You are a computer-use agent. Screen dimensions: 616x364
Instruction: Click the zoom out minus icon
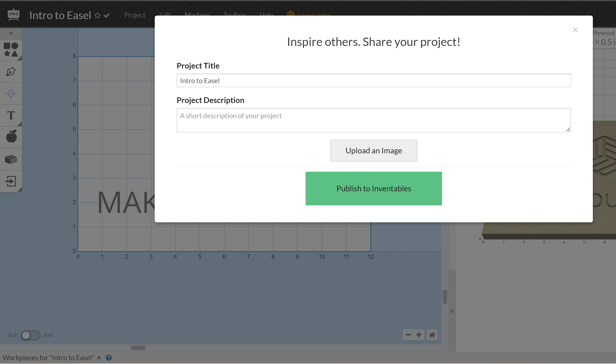coord(408,335)
